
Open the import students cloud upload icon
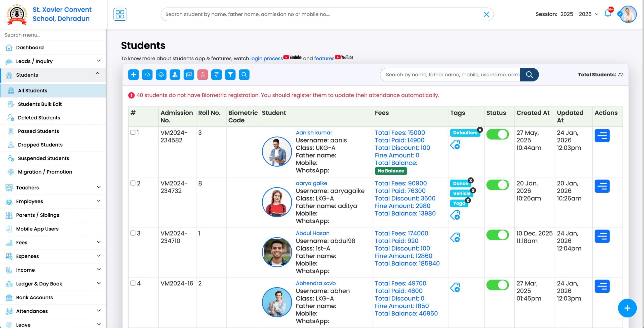click(x=147, y=75)
